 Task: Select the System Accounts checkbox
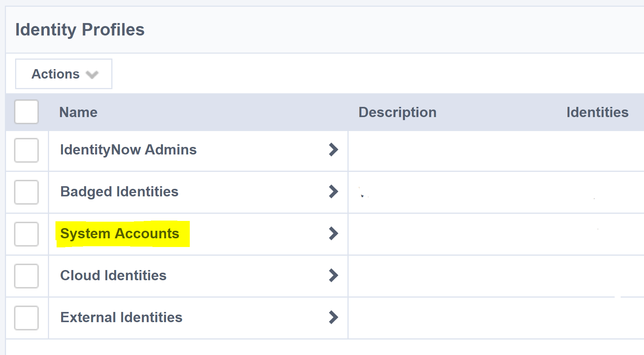click(x=26, y=234)
